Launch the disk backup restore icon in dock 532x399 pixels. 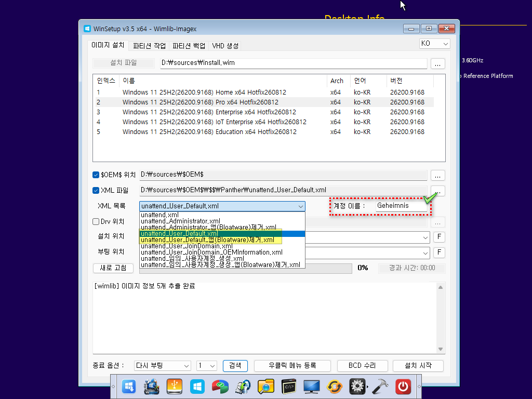tap(243, 387)
